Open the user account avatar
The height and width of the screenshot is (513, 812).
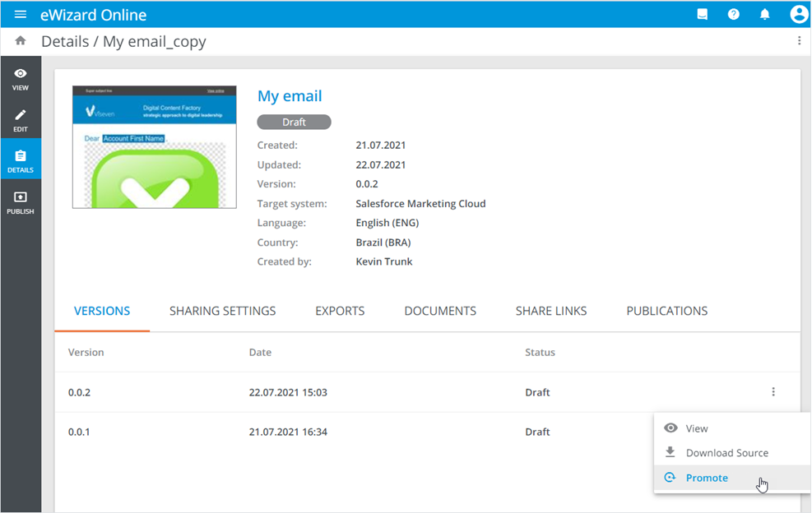pos(798,15)
